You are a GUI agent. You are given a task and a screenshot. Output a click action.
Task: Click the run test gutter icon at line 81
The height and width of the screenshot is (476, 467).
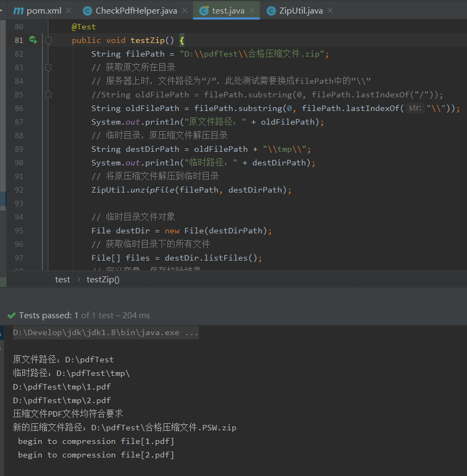coord(33,40)
